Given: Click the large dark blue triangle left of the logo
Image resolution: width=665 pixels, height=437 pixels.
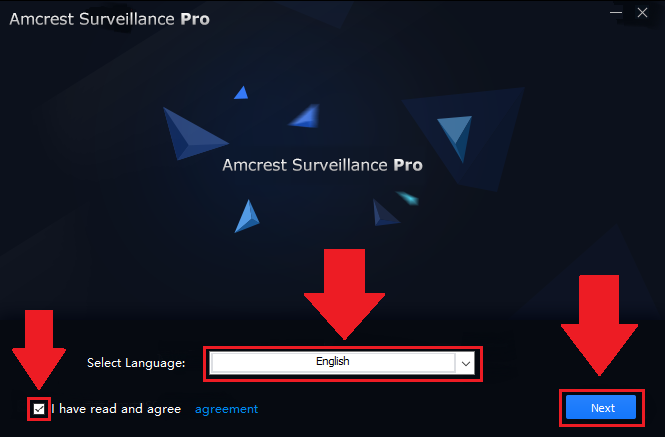Looking at the screenshot, I should tap(194, 133).
